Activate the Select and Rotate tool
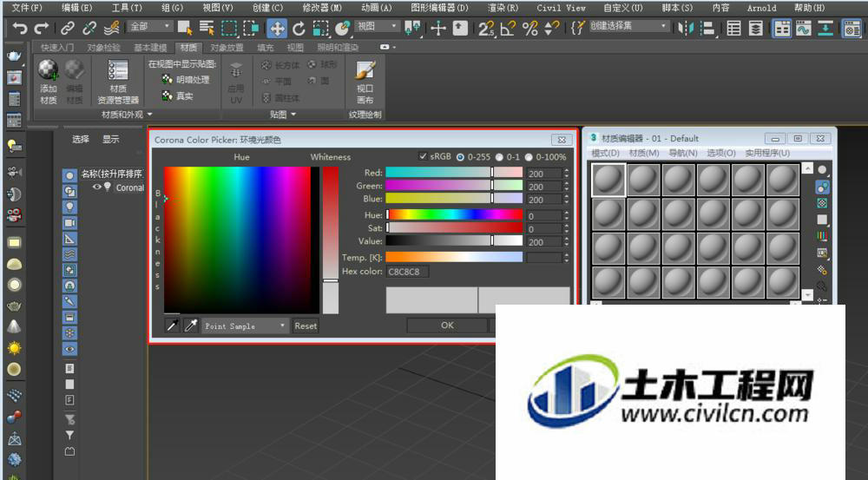This screenshot has height=480, width=868. [x=299, y=29]
